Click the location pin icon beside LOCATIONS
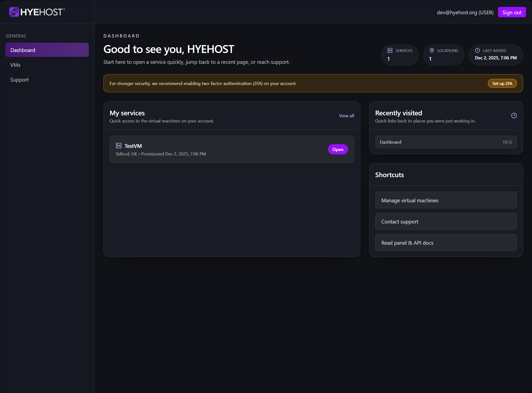 tap(432, 50)
